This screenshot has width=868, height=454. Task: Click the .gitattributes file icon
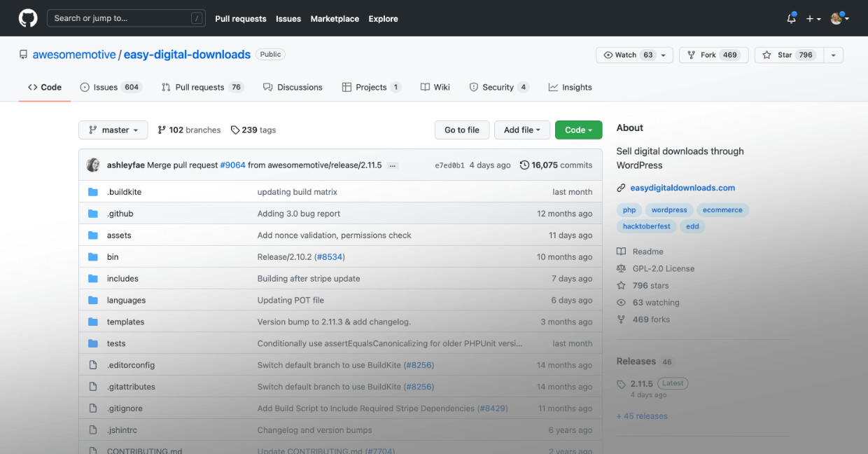[x=93, y=387]
